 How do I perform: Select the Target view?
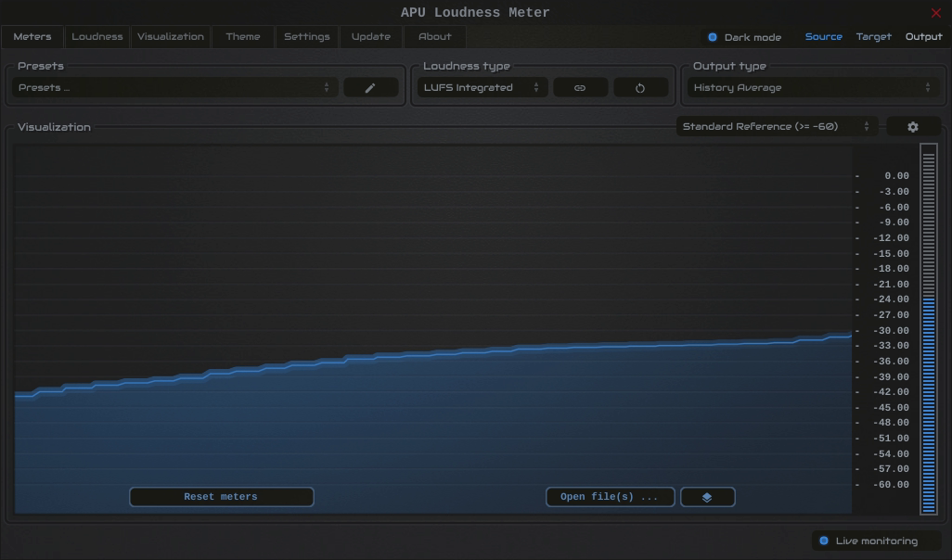click(874, 36)
